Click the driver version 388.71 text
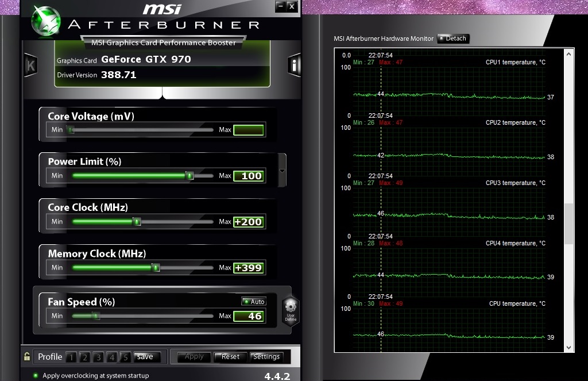 coord(118,75)
